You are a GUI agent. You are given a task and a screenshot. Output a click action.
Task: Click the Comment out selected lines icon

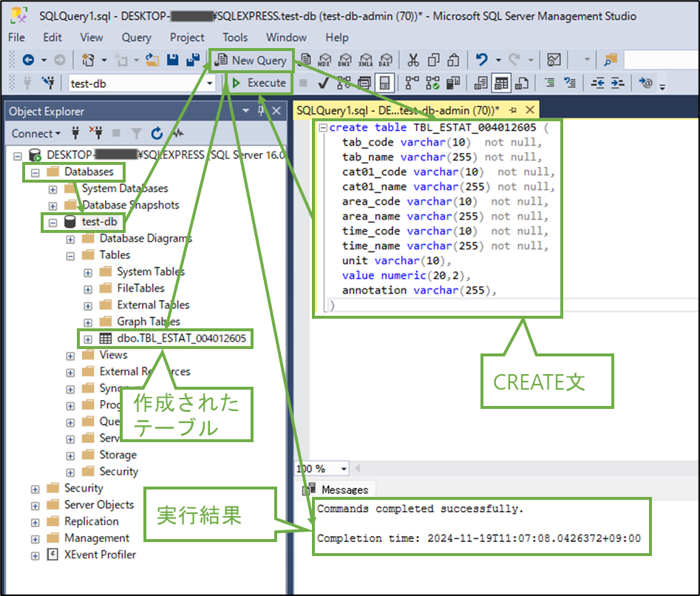point(549,83)
